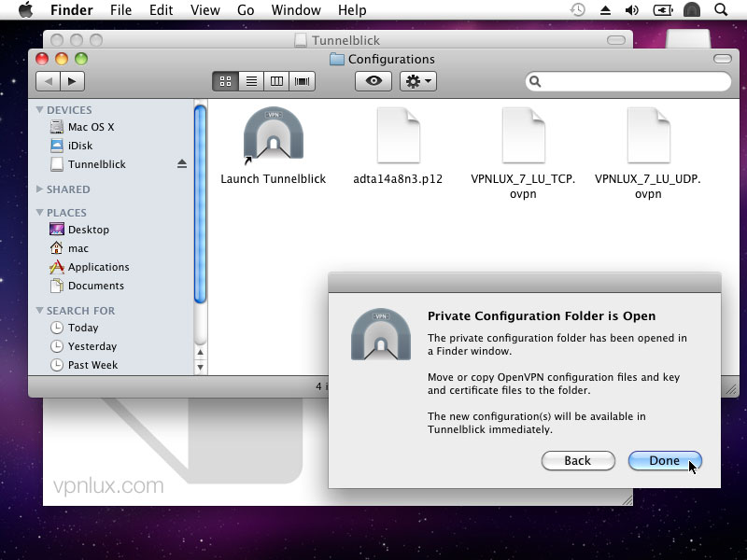
Task: Zoom the Configurations window
Action: click(81, 59)
